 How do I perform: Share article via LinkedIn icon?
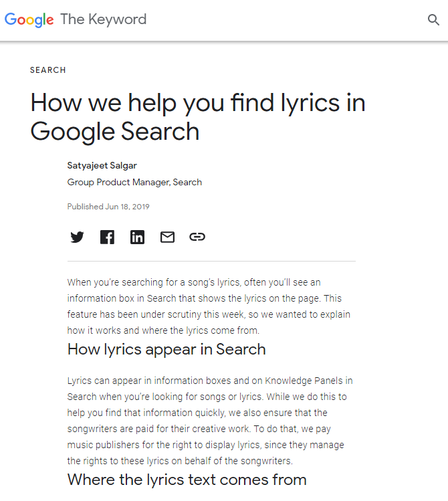(137, 237)
